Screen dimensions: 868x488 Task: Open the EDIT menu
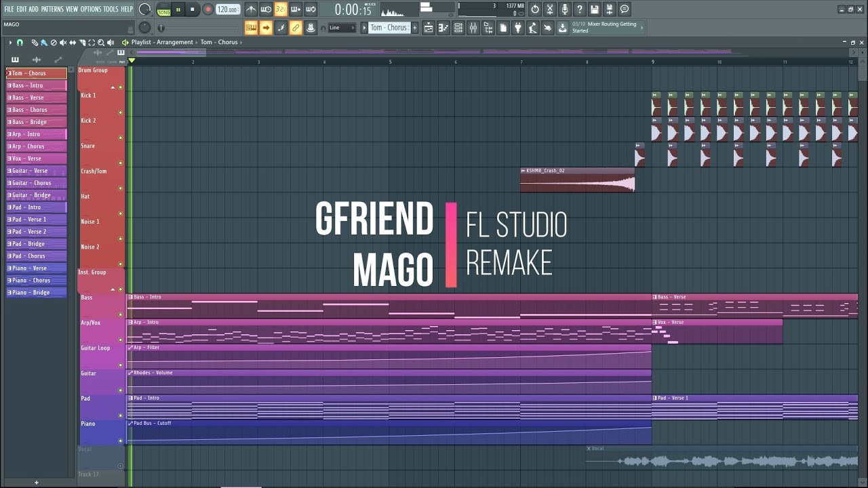[22, 9]
